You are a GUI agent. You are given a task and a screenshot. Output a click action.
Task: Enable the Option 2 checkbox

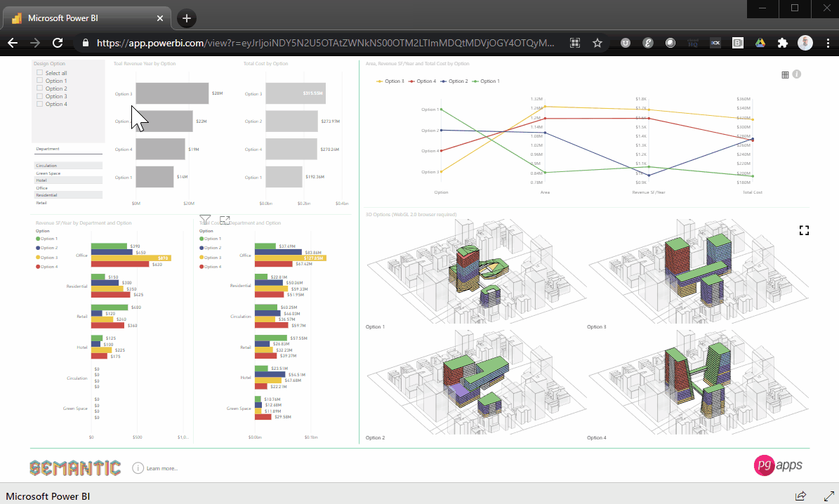point(40,88)
